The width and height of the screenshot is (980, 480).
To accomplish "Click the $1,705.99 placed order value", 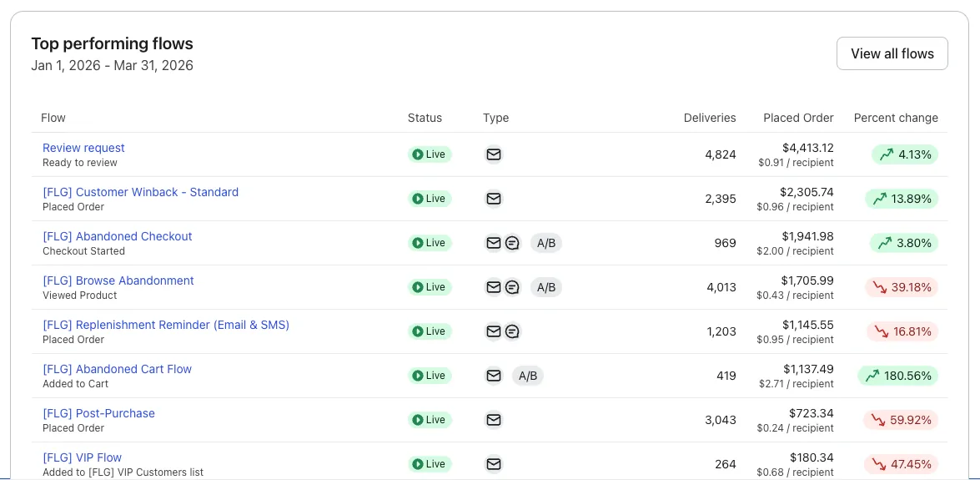I will 807,281.
